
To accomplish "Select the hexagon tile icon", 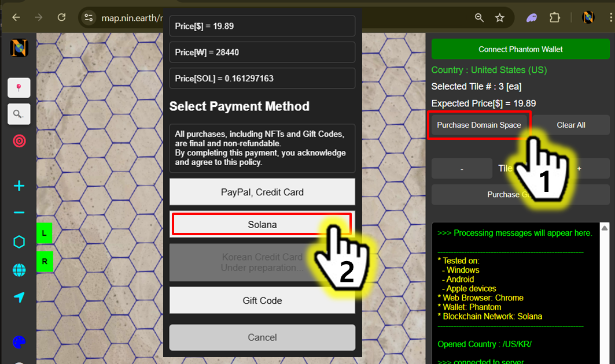I will [x=19, y=242].
